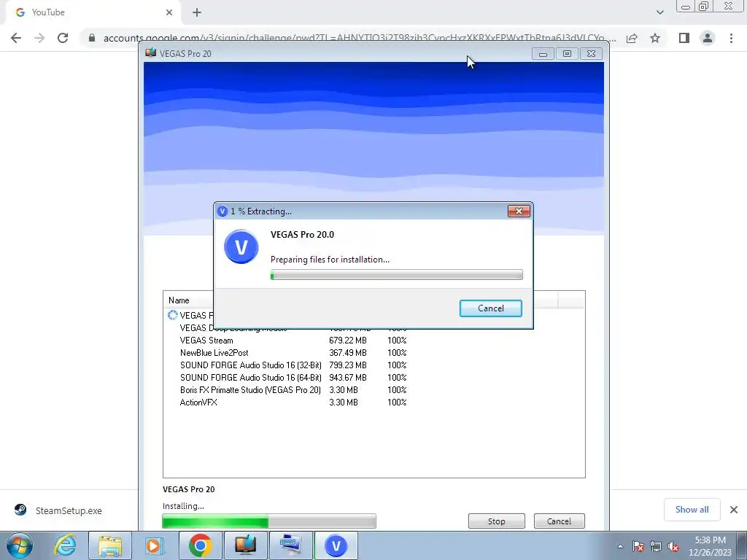Image resolution: width=747 pixels, height=560 pixels.
Task: Stop the VEGAS Pro 20 installation
Action: tap(496, 521)
